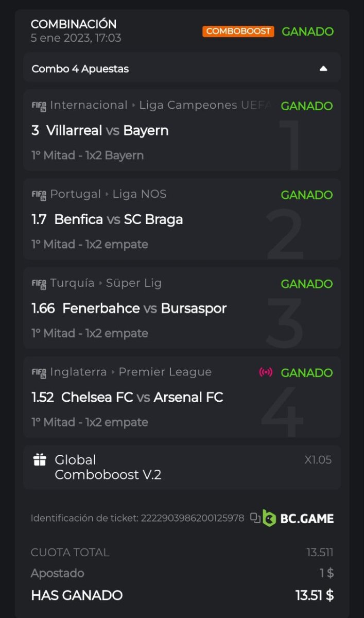Click the Süper Lig breadcrumb

point(134,283)
